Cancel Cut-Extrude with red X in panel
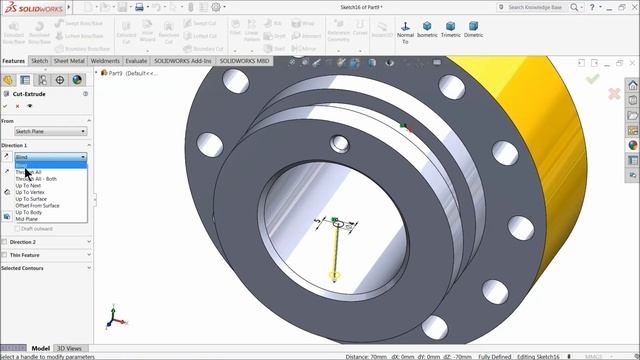Image resolution: width=640 pixels, height=360 pixels. point(18,106)
